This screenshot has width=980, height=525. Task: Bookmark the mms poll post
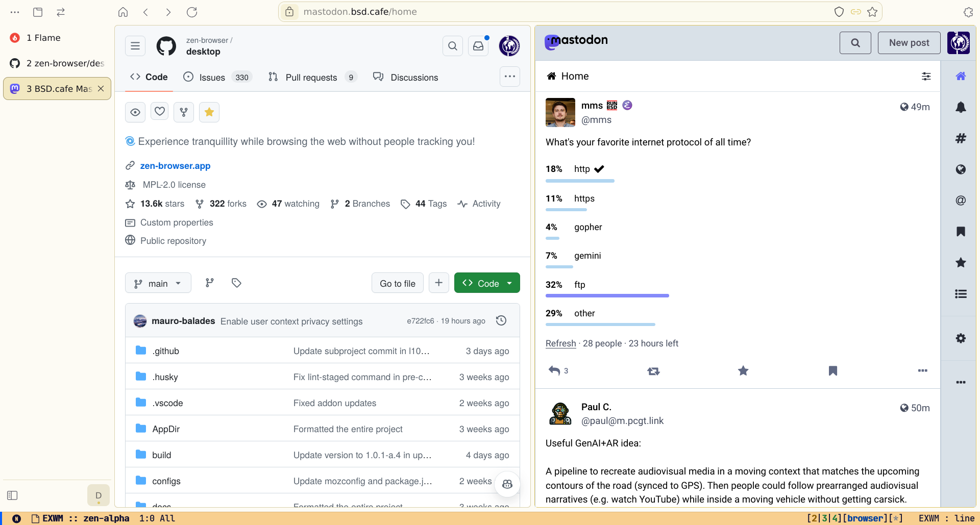[x=832, y=371]
